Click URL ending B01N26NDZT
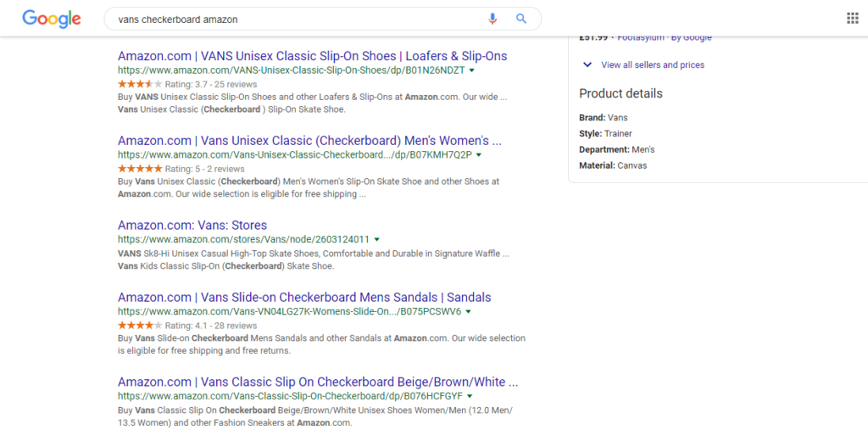Viewport: 868px width, 441px height. (x=292, y=70)
